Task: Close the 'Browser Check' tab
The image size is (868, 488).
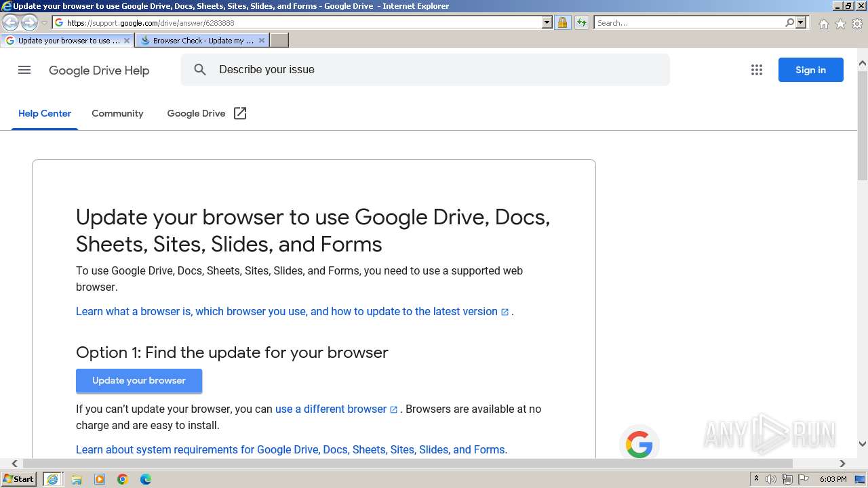Action: tap(262, 41)
